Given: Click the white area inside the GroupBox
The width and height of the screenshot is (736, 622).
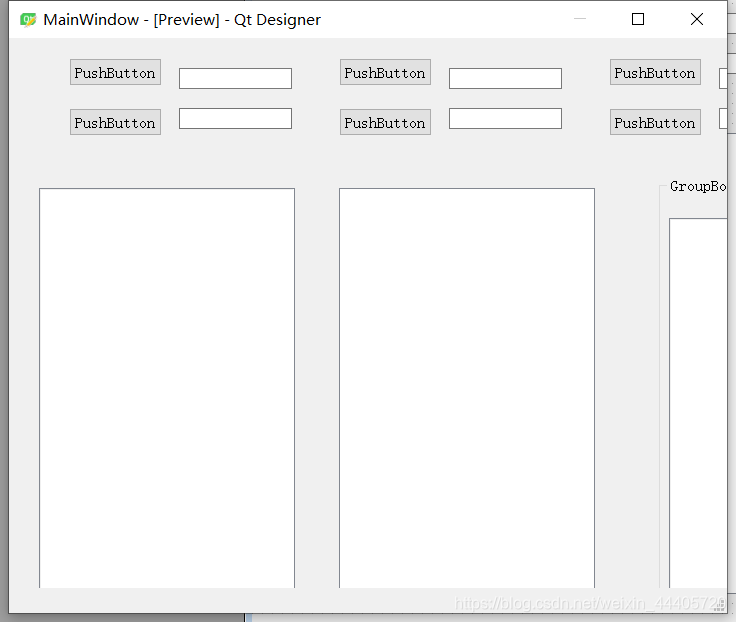Looking at the screenshot, I should (698, 403).
